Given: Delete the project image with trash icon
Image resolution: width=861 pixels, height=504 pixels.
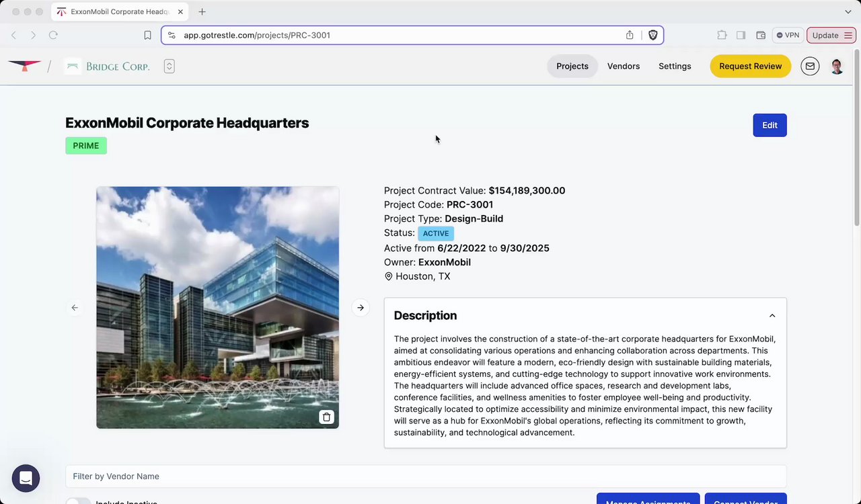Looking at the screenshot, I should tap(326, 417).
